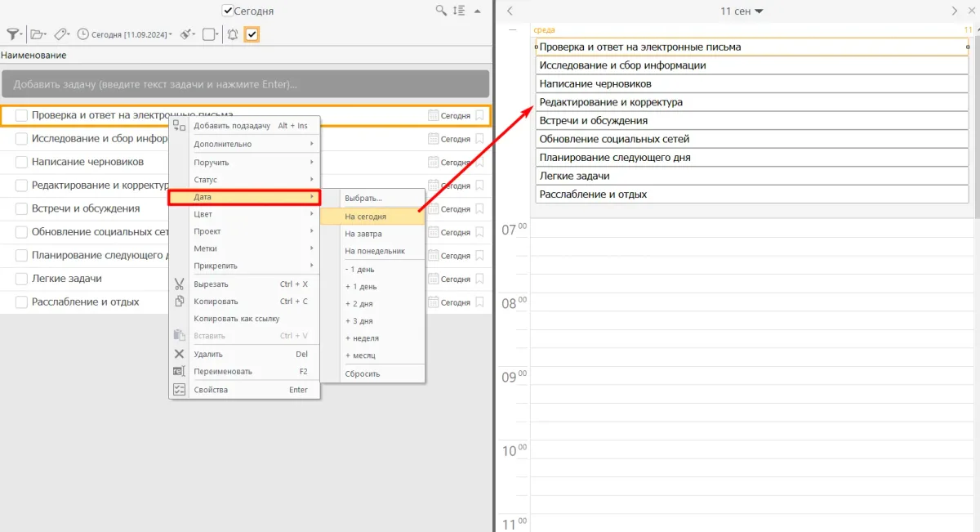Open the Сегодня [11.09.2024] date dropdown
The width and height of the screenshot is (980, 532).
click(x=125, y=34)
